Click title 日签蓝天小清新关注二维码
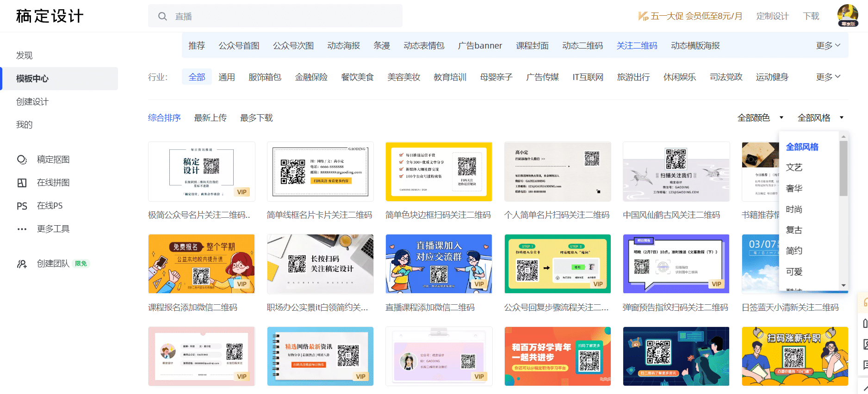 click(x=790, y=308)
